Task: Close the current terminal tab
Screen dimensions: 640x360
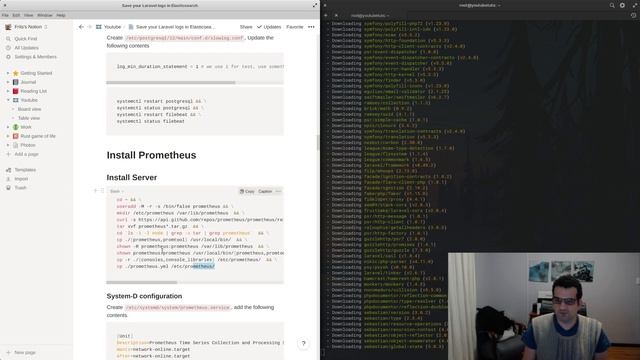Action: point(336,16)
